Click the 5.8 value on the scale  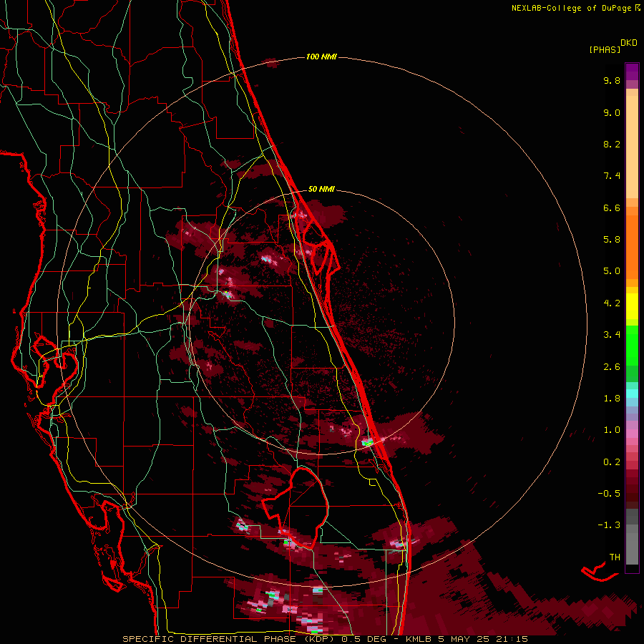tap(612, 240)
